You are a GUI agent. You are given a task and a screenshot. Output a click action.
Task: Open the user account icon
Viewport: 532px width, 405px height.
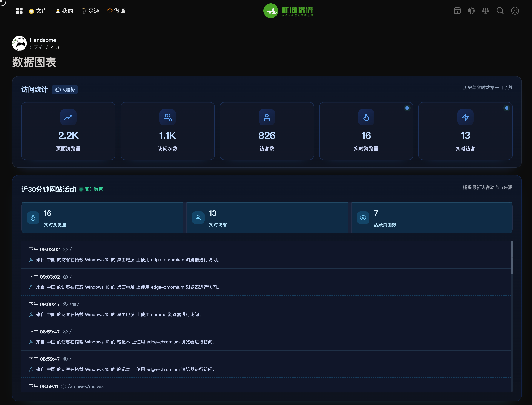(515, 11)
